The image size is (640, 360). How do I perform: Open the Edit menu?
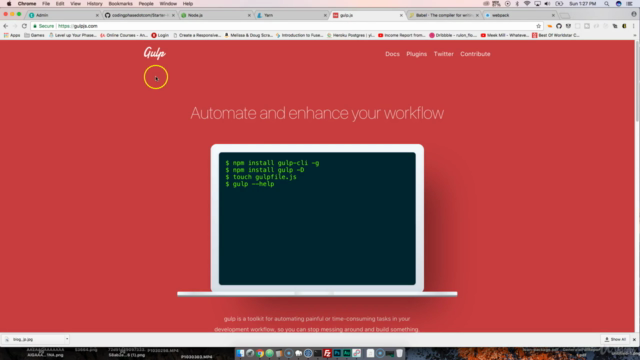point(60,4)
